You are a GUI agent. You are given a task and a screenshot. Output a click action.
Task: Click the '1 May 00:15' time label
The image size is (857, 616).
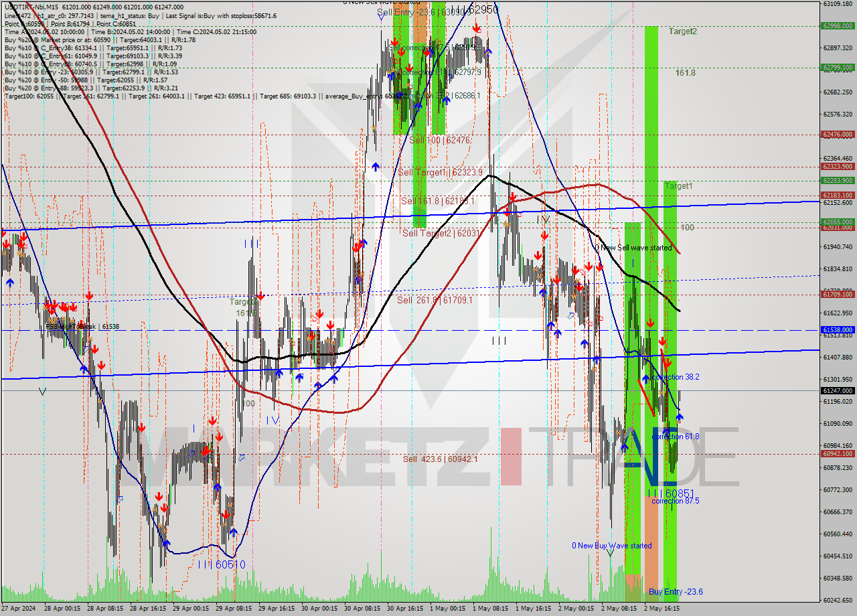(447, 609)
